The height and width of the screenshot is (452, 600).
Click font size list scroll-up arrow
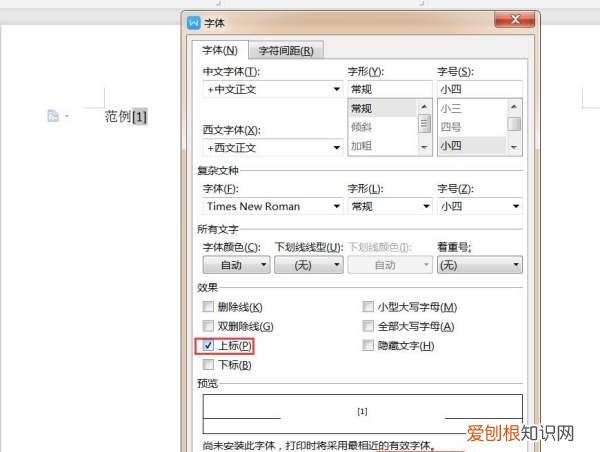(514, 107)
